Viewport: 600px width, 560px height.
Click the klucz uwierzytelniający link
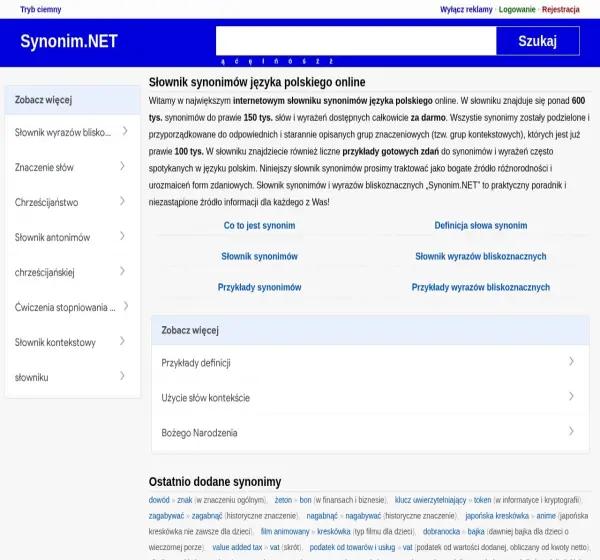(x=430, y=500)
